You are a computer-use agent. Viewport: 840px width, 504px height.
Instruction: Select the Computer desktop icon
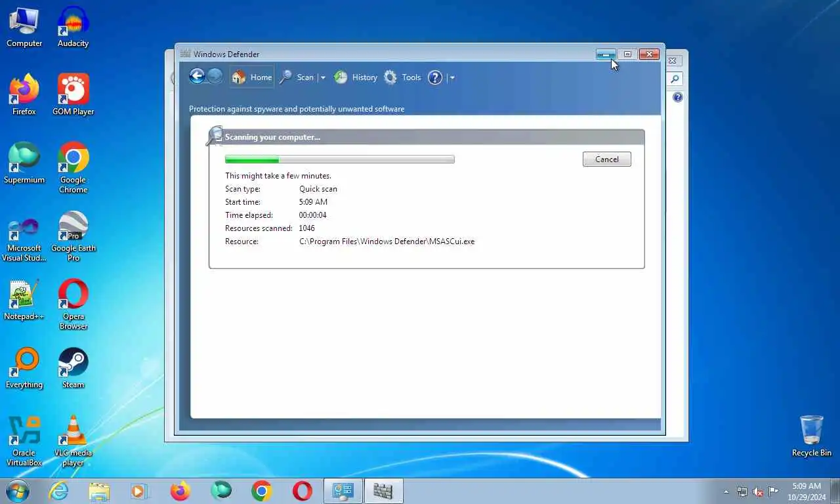tap(24, 27)
